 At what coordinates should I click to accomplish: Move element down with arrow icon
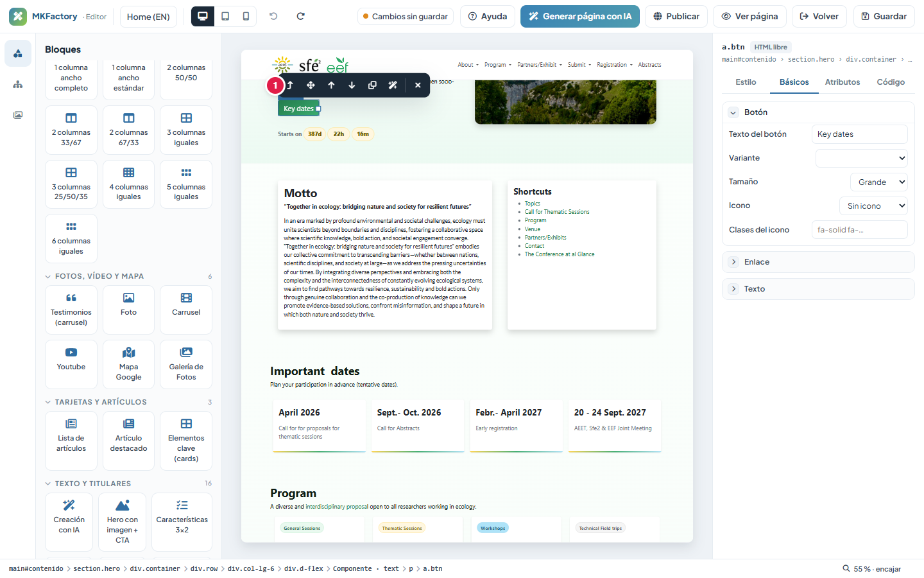pyautogui.click(x=352, y=85)
